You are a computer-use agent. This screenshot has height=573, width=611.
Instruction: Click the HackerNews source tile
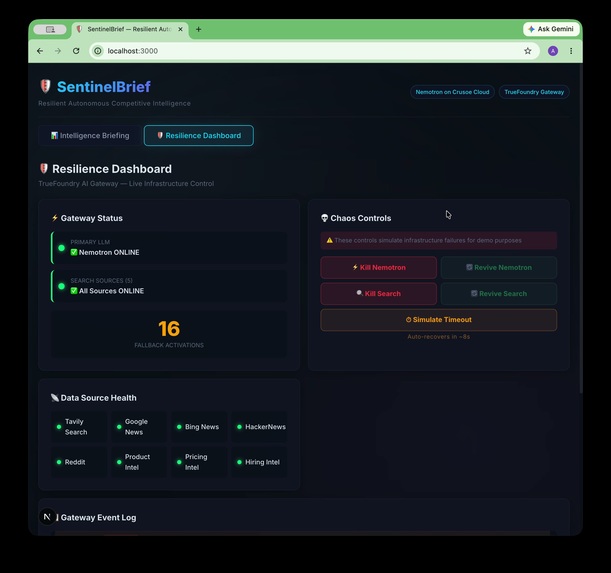tap(260, 427)
